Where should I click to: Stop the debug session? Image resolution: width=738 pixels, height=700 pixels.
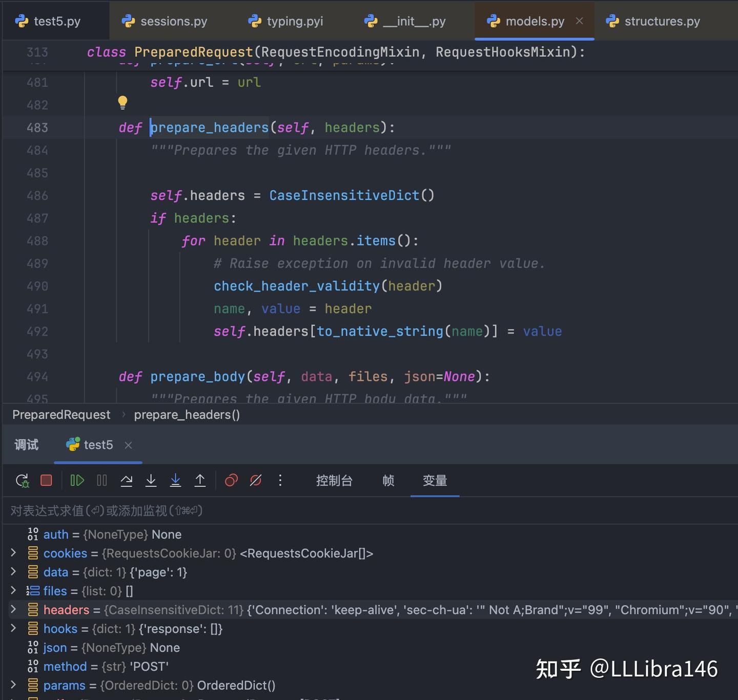coord(46,480)
